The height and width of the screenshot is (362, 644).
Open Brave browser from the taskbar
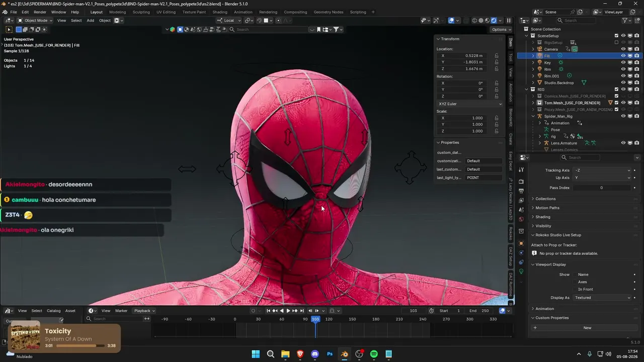[x=300, y=354]
